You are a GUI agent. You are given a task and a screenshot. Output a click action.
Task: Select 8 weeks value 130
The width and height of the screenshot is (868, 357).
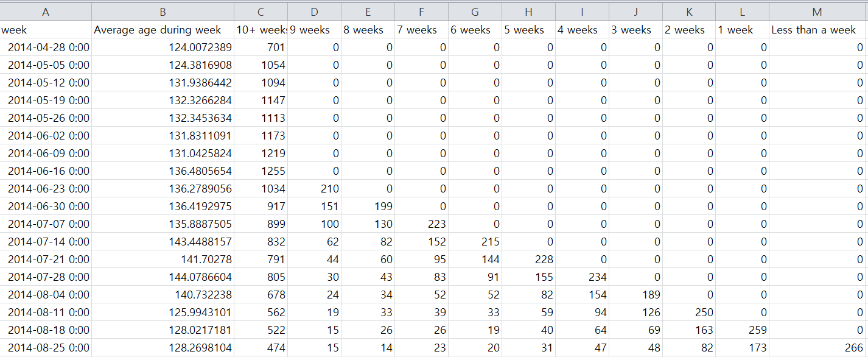click(368, 224)
